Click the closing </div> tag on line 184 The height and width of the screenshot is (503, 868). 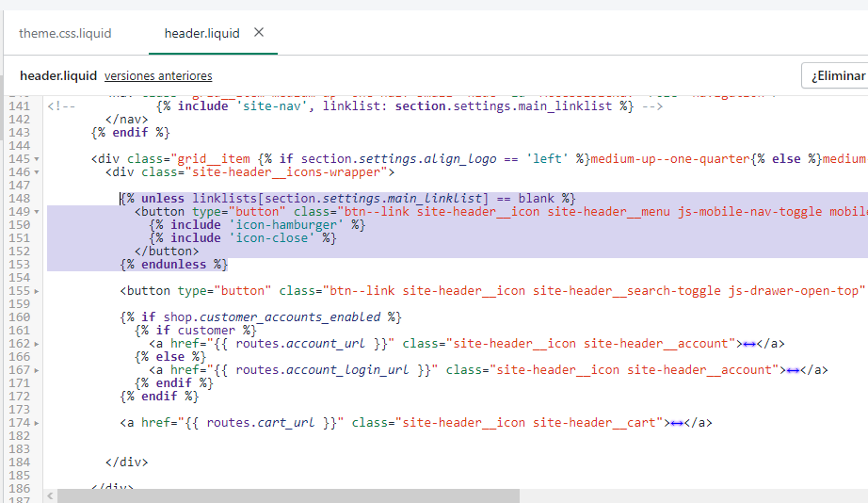127,462
